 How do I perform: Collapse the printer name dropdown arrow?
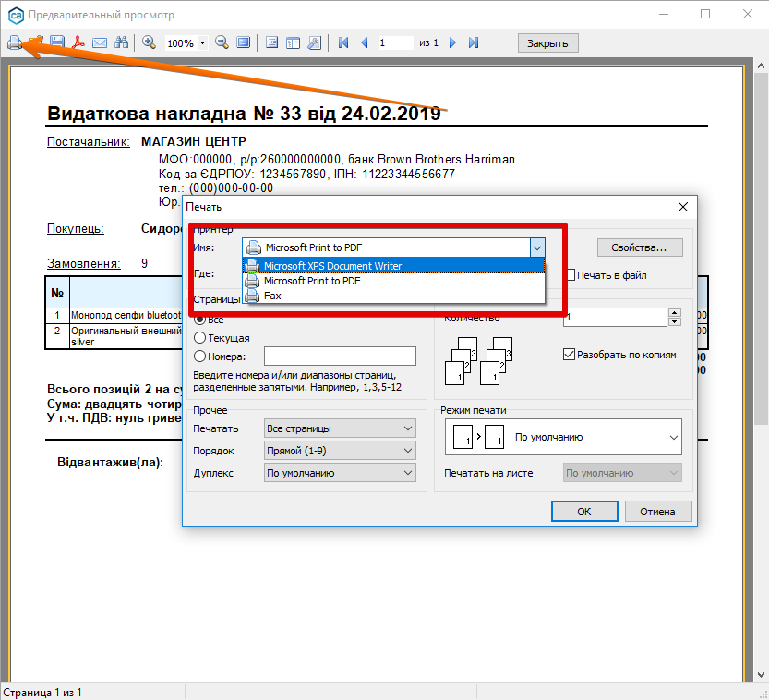click(x=537, y=247)
